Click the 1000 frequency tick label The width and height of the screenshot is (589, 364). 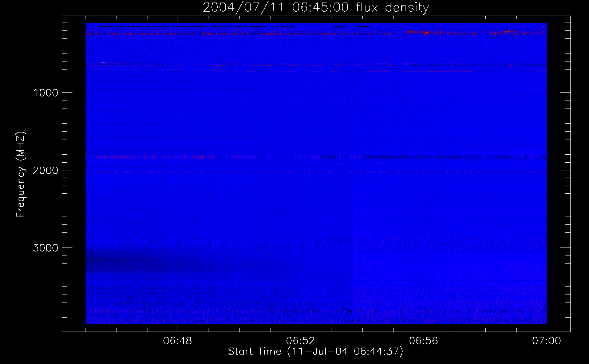46,93
